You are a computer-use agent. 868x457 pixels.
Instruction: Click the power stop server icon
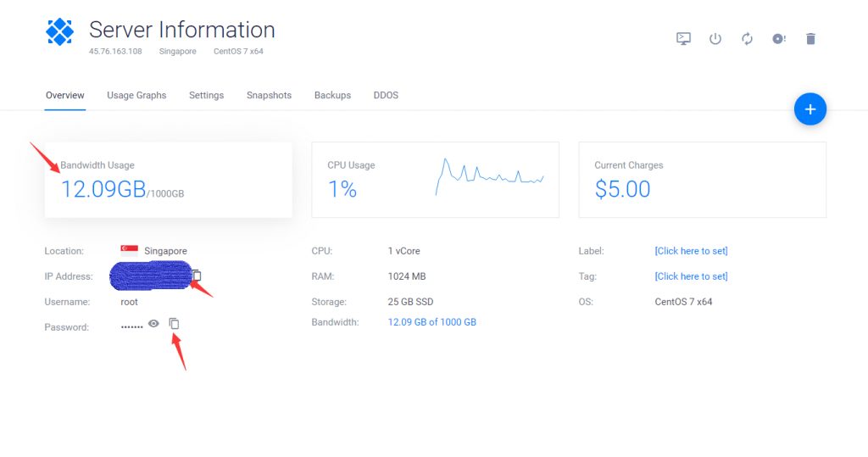[715, 39]
